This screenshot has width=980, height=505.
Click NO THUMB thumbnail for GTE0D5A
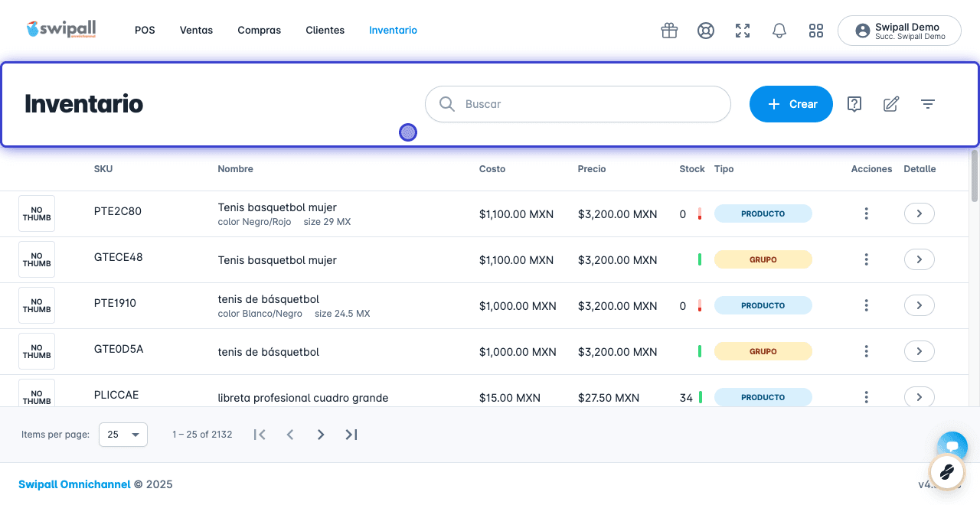click(x=37, y=351)
